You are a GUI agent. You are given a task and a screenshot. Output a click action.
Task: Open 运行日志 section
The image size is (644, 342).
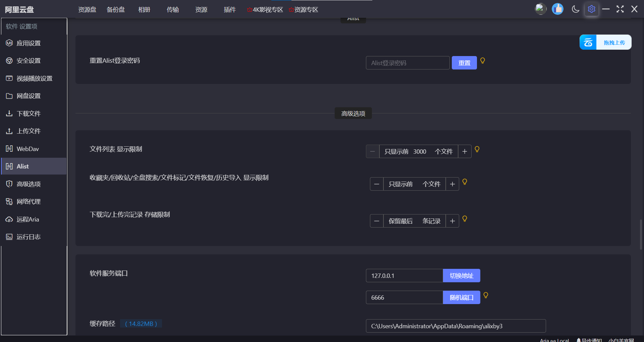point(34,237)
